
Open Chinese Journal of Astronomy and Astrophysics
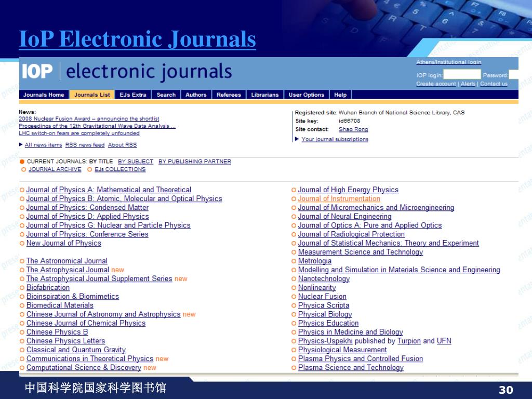click(103, 314)
